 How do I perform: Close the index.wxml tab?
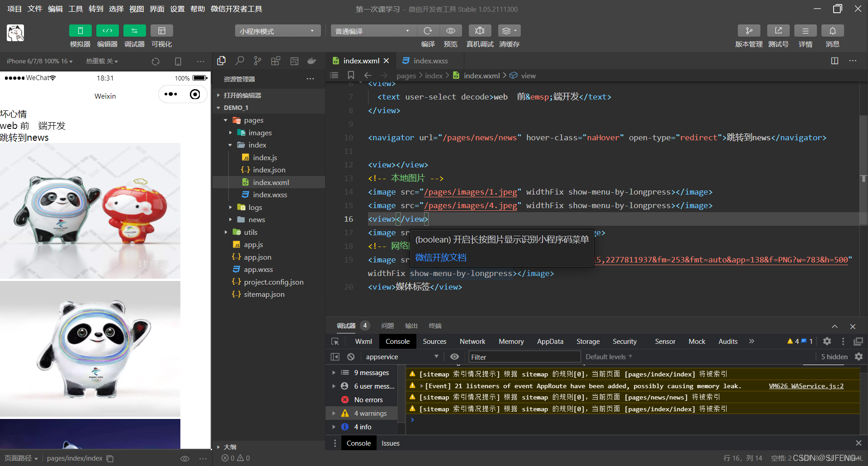[386, 61]
